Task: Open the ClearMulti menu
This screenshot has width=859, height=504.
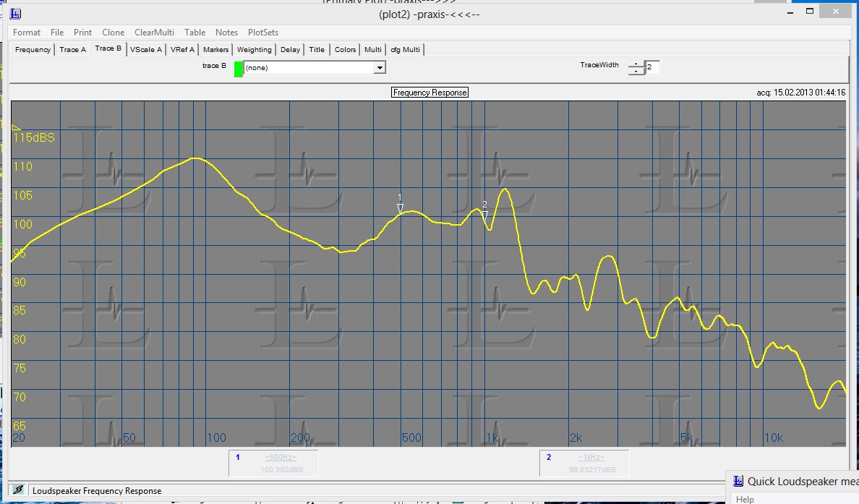Action: [x=154, y=33]
